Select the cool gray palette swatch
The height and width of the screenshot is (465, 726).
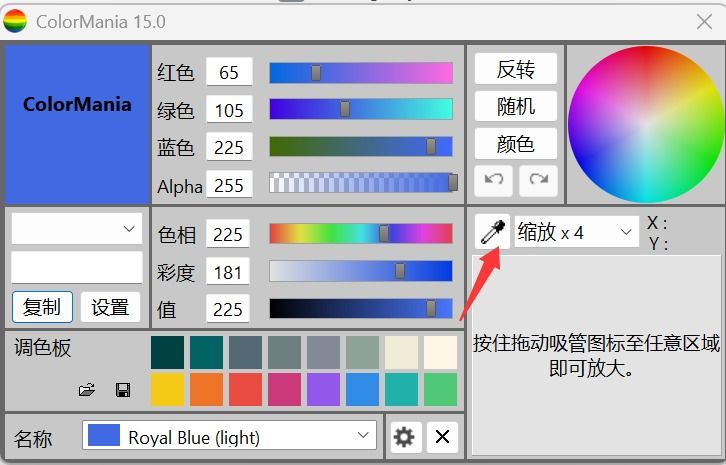(x=323, y=352)
